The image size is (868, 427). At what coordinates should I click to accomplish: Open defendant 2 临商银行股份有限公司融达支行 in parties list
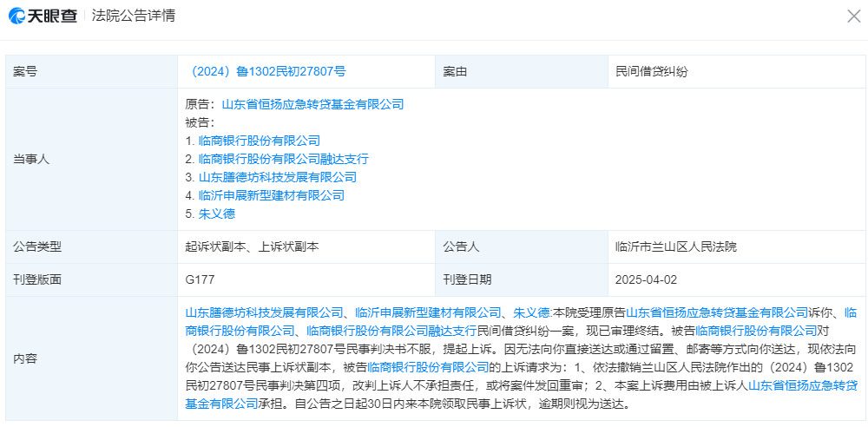(x=284, y=159)
